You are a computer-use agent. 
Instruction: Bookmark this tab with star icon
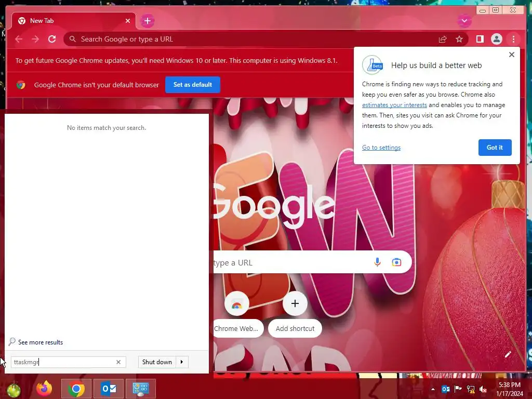[x=459, y=39]
